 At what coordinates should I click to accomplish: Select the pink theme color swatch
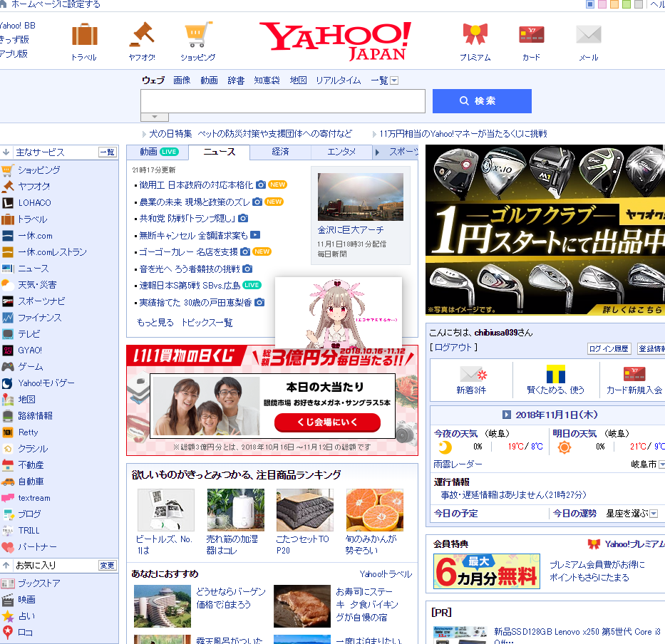point(602,5)
